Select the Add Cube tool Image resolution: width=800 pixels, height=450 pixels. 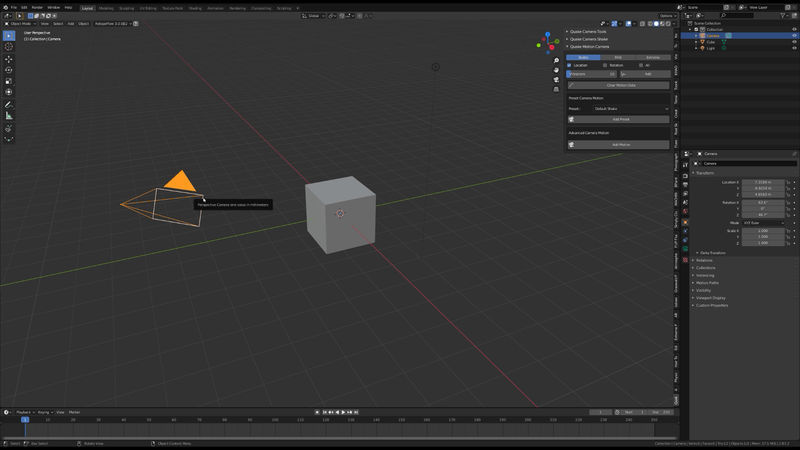(x=9, y=128)
